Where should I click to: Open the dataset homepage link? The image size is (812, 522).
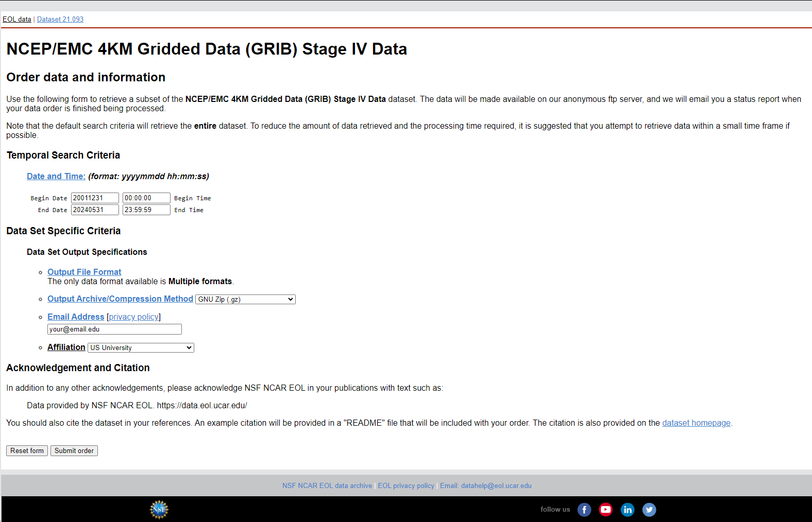696,423
